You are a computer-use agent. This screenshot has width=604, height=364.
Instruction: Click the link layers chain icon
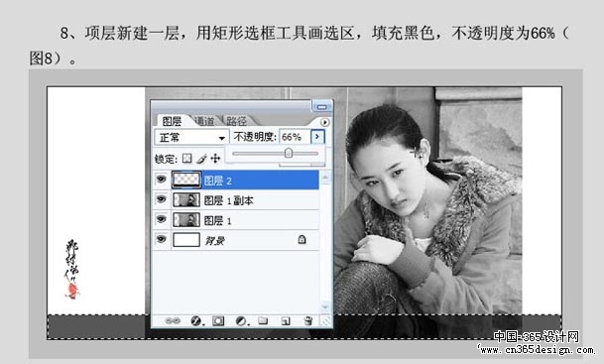tap(173, 321)
